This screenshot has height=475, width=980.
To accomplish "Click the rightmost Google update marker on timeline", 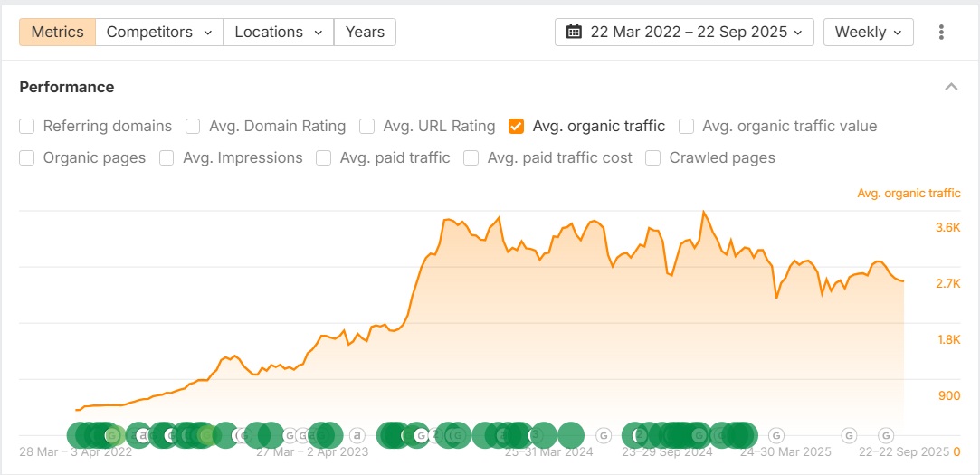I will coord(887,435).
